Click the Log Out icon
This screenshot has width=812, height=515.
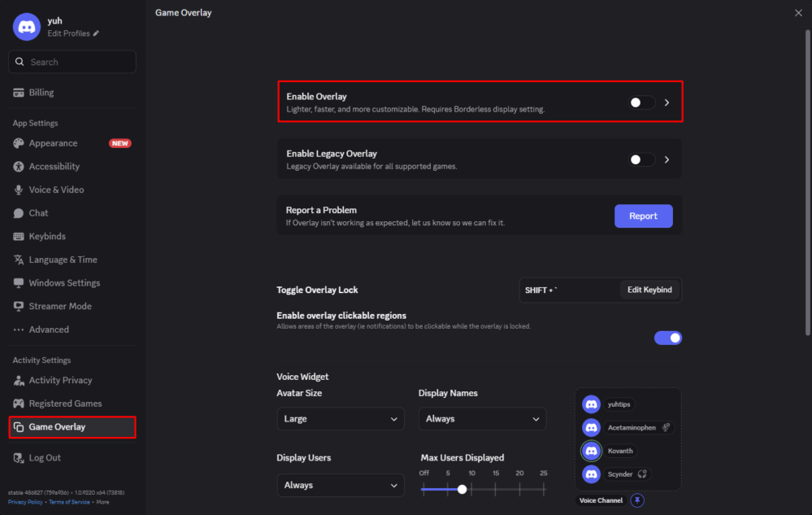(20, 457)
